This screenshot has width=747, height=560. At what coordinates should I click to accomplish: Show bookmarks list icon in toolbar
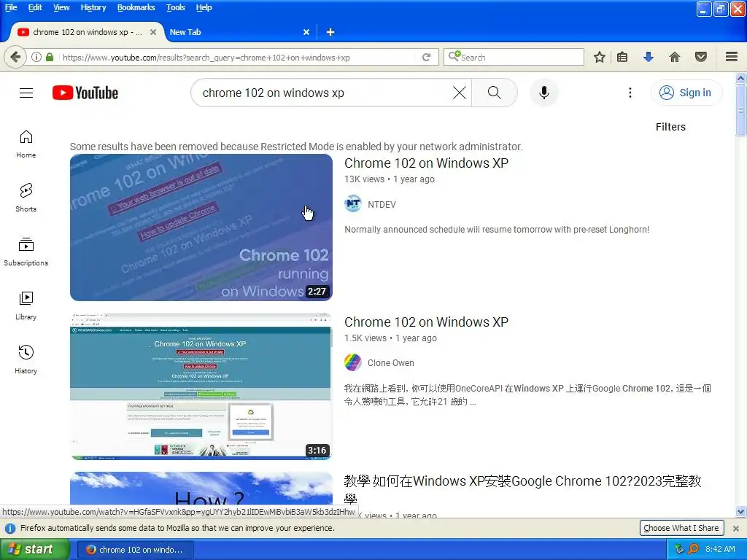622,57
